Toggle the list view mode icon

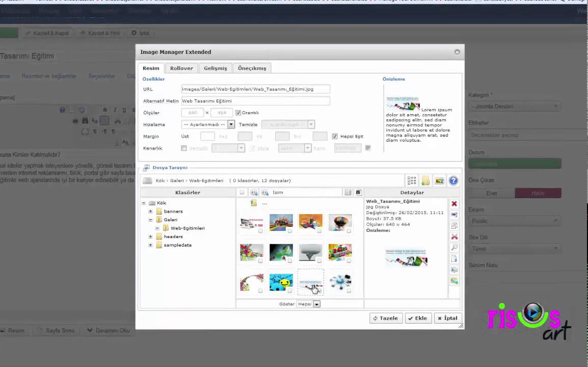[411, 180]
